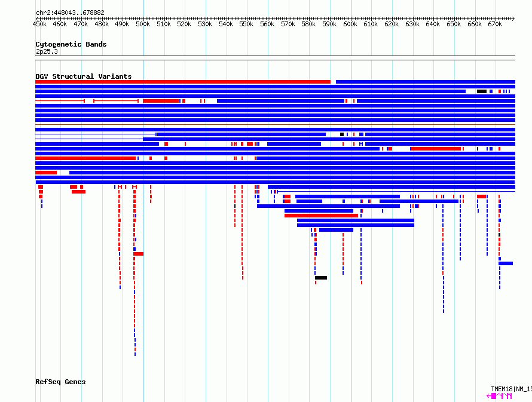Click the chr2:448043..678882 coordinate label
Viewport: 532px width, 402px height.
point(70,13)
